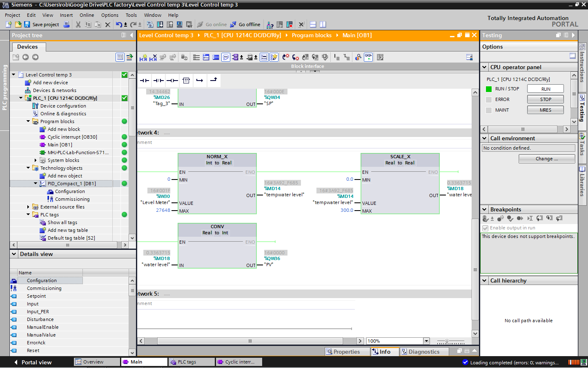Insert a normally closed contact
Viewport: 588px width, 368px height.
158,81
